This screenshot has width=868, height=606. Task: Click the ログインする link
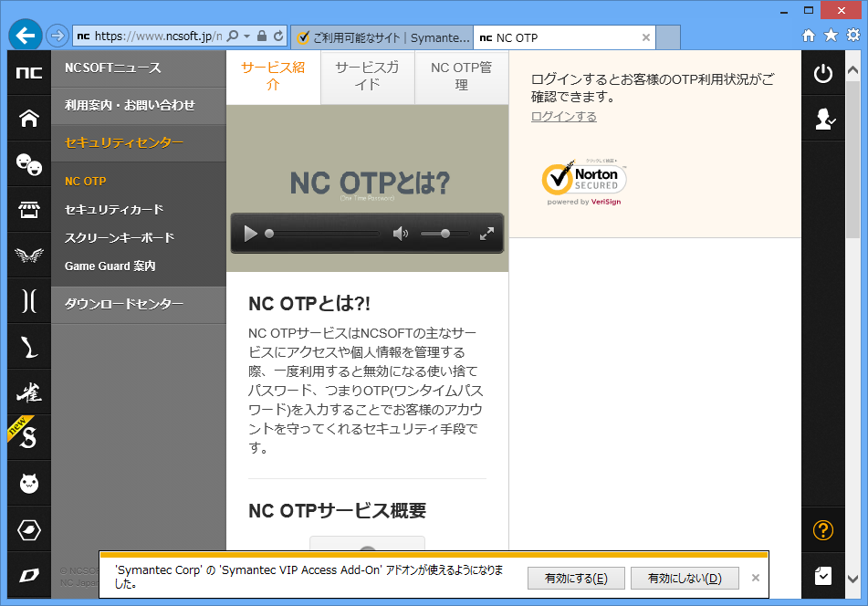(x=563, y=116)
